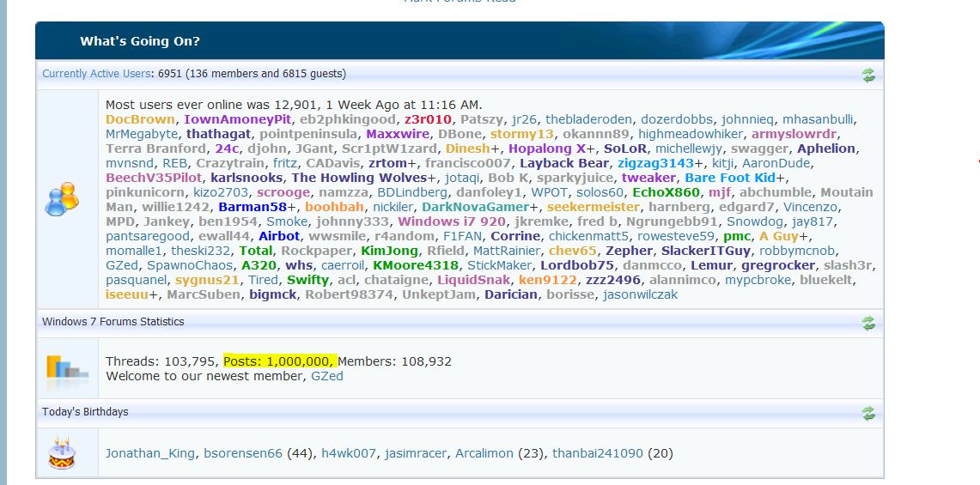The height and width of the screenshot is (485, 980).
Task: Click the forum statistics bar chart icon
Action: [x=67, y=369]
